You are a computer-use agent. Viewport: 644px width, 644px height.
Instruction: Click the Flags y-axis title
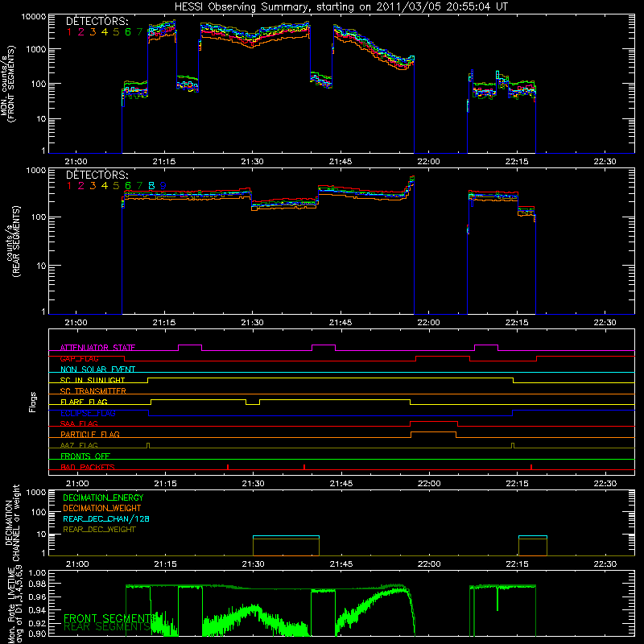(x=33, y=402)
